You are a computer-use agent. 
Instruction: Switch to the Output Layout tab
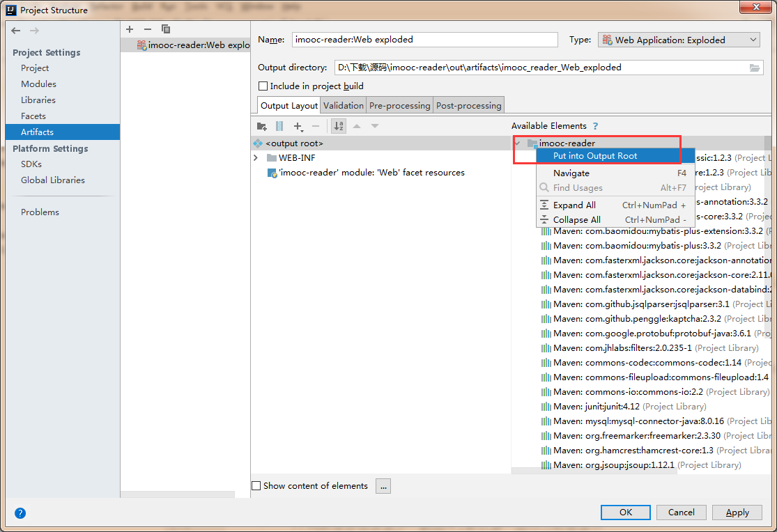point(289,106)
